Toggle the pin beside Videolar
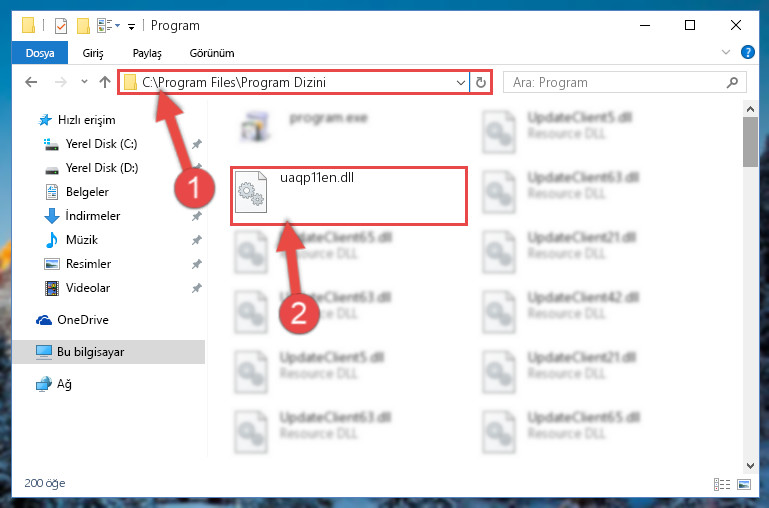Image resolution: width=769 pixels, height=508 pixels. tap(197, 288)
